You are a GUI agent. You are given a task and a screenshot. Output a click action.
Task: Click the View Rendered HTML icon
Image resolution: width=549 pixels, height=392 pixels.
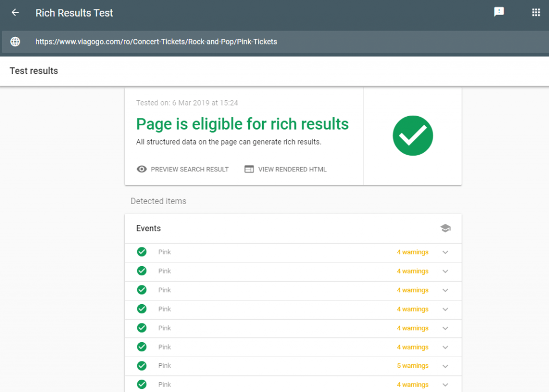249,169
